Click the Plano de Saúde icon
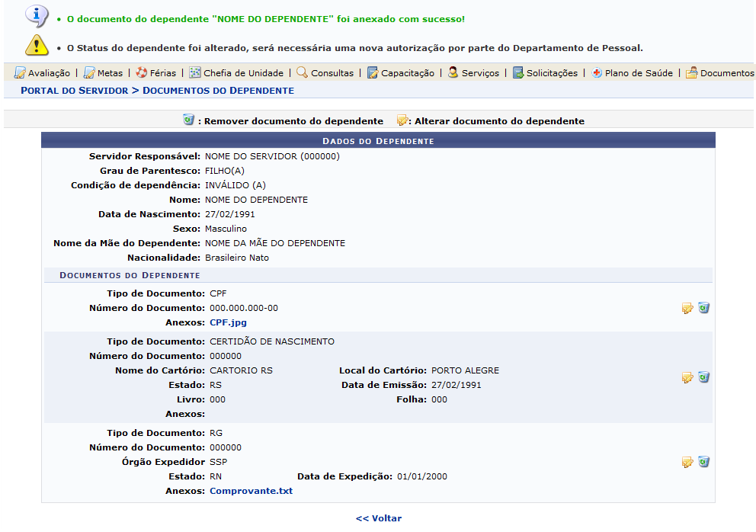This screenshot has width=756, height=532. [x=597, y=73]
